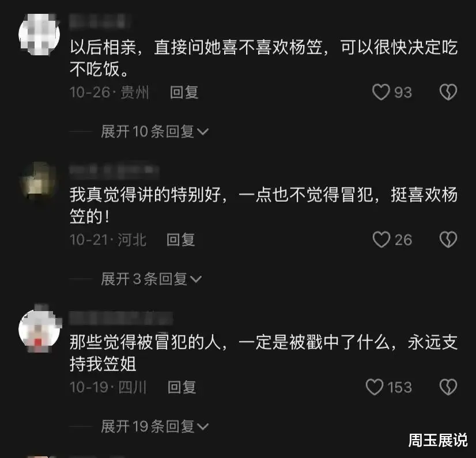Open blurred username of first commenter
The width and height of the screenshot is (476, 458).
(100, 21)
